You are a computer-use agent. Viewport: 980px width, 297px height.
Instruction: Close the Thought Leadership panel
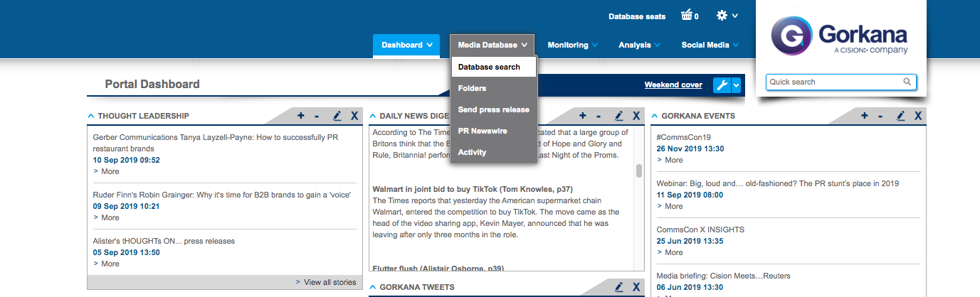coord(354,116)
